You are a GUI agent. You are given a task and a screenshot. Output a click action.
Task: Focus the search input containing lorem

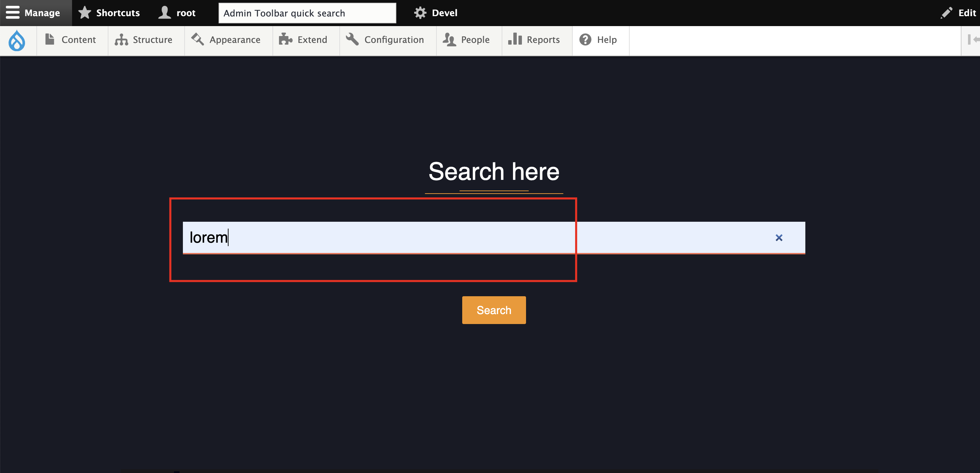point(381,237)
